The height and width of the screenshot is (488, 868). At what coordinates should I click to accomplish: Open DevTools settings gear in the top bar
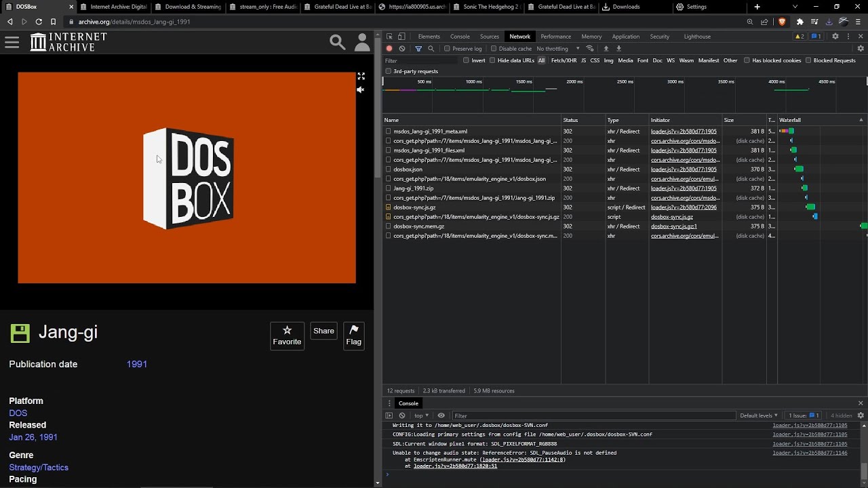pos(835,36)
